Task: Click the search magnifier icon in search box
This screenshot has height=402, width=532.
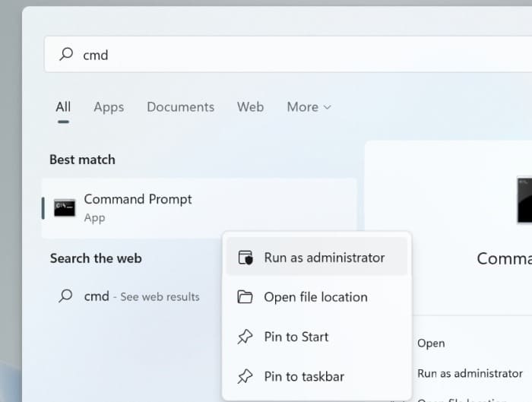Action: [x=66, y=54]
